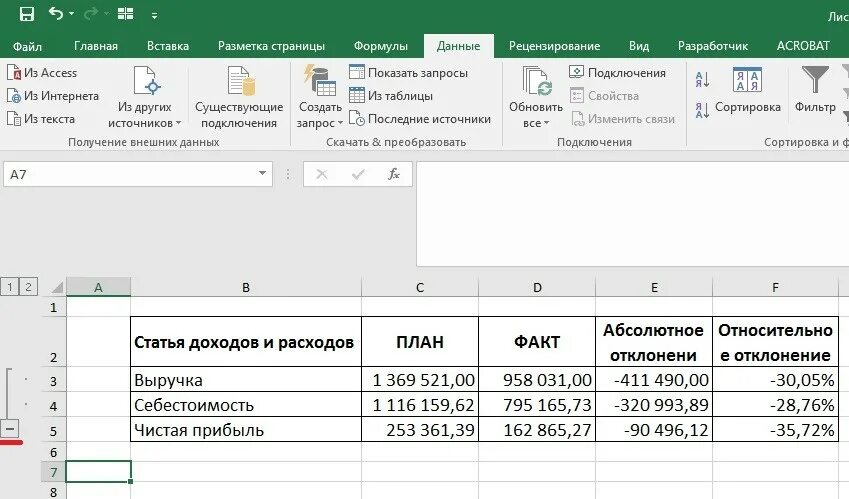
Task: Select the ПЛАН header cell
Action: coord(420,342)
